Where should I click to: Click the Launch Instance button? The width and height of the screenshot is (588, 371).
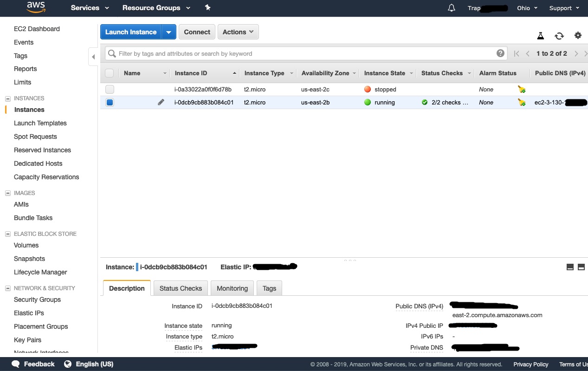131,32
